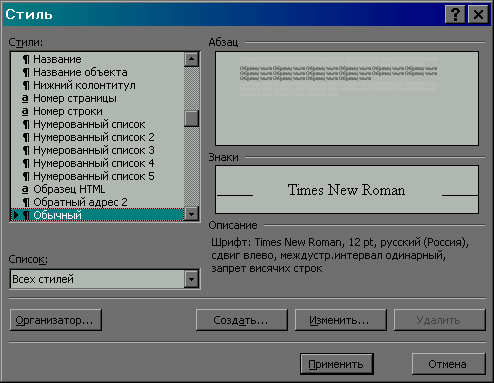Close the Стиль dialog

pyautogui.click(x=478, y=14)
